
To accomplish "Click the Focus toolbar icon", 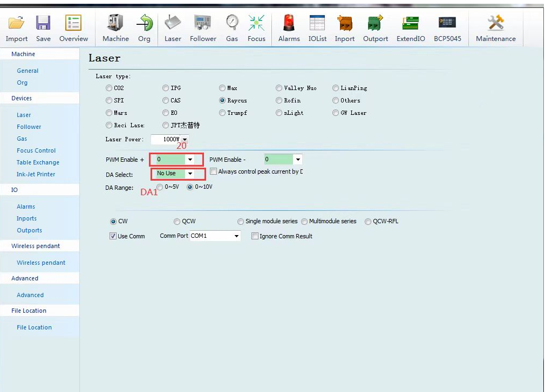I will [256, 23].
